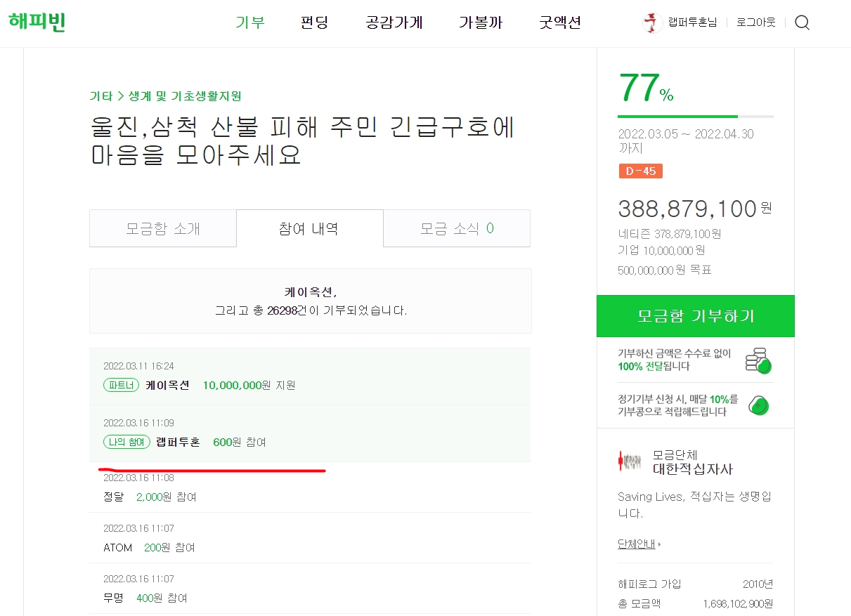Select the 2022.03.11 16:24 timestamp
Viewport: 851px width, 616px height.
138,366
